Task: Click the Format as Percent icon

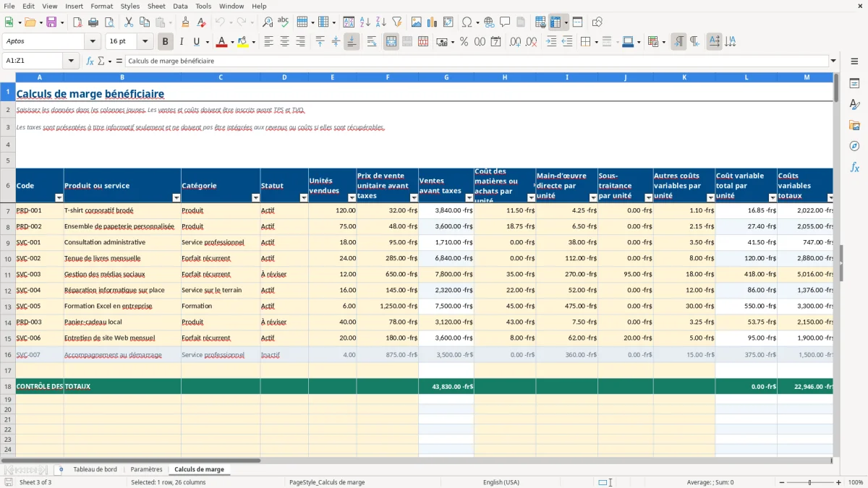Action: coord(464,42)
